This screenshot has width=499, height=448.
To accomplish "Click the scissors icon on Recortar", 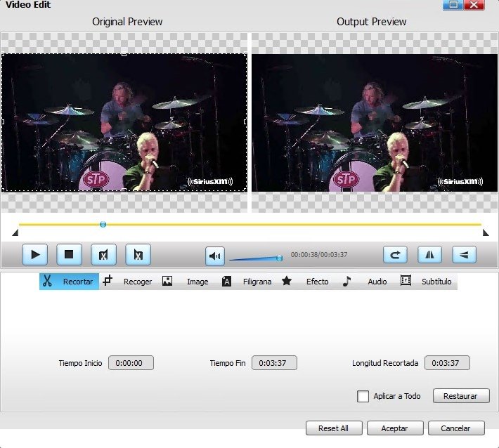I will (47, 281).
